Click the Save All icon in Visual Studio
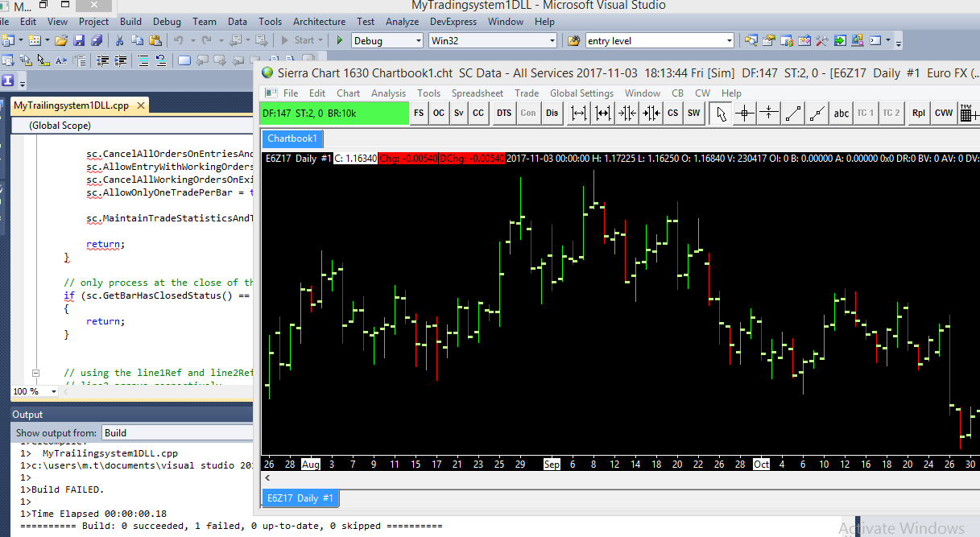This screenshot has width=980, height=537. click(97, 40)
